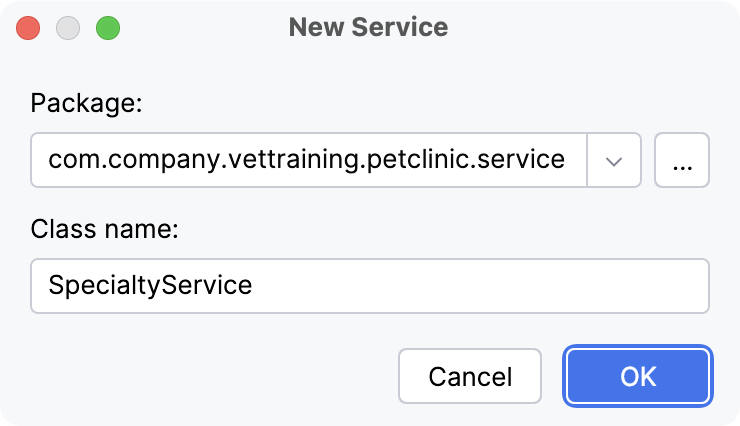This screenshot has width=740, height=426.
Task: Click the "New Service" title text
Action: [369, 27]
